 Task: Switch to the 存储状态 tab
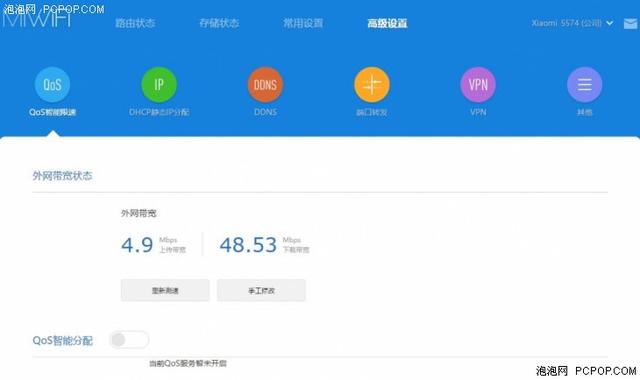[219, 23]
